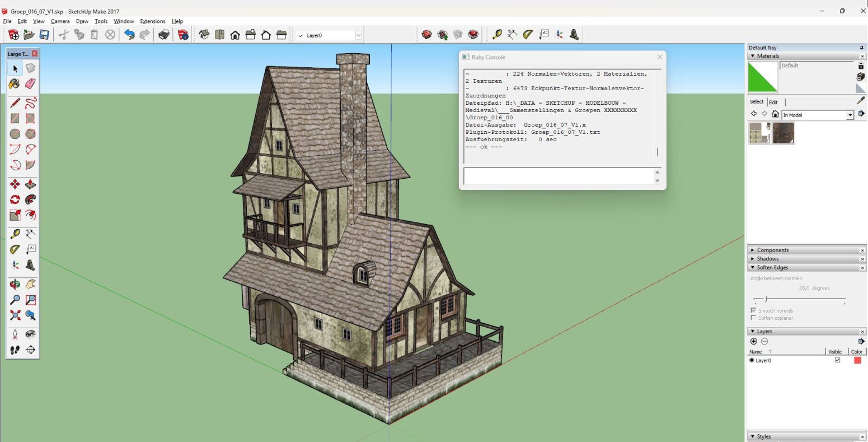Click the Add Layer plus button
The image size is (868, 442).
tap(753, 341)
